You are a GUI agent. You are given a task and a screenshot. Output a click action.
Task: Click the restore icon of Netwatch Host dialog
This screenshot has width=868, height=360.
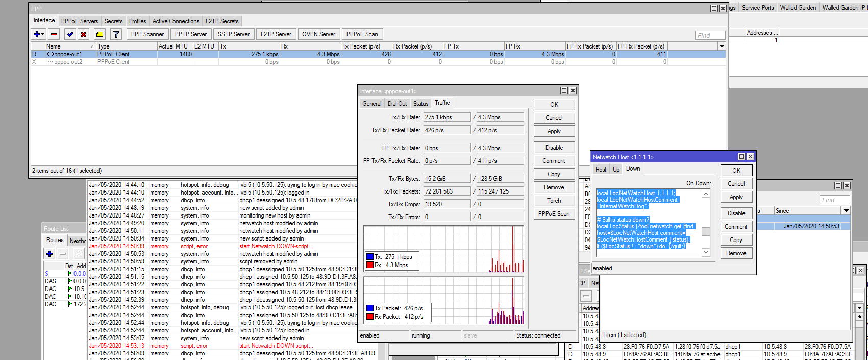pyautogui.click(x=742, y=156)
